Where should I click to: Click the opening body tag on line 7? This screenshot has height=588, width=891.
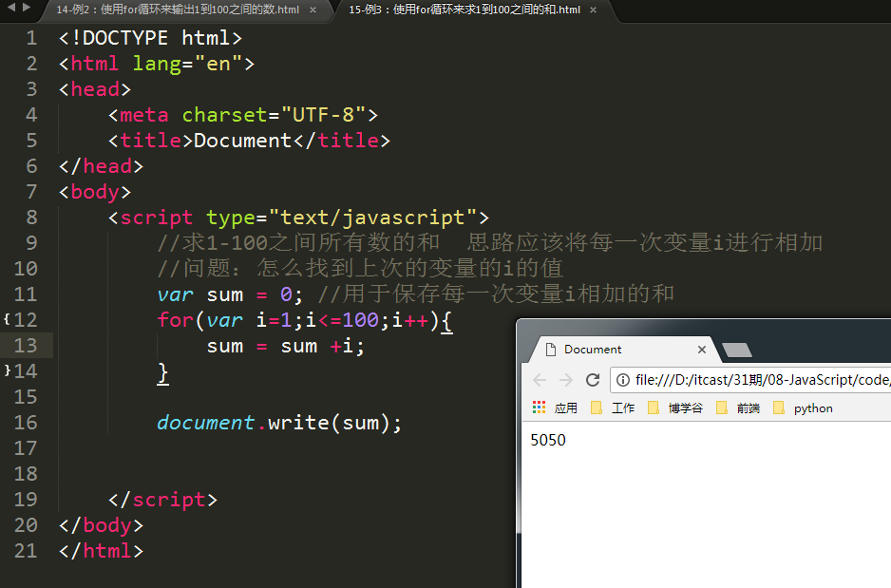click(x=95, y=192)
